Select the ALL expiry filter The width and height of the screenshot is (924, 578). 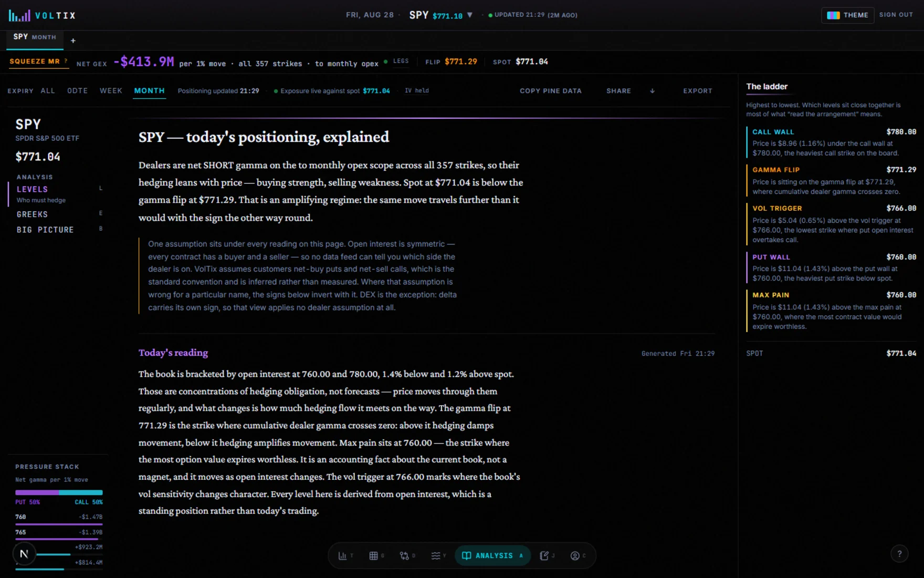pos(48,91)
